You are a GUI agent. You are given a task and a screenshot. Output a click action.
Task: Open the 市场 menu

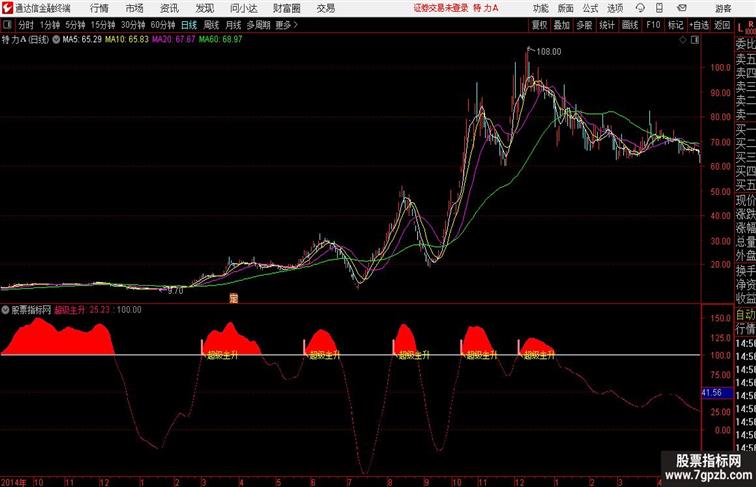click(x=135, y=8)
